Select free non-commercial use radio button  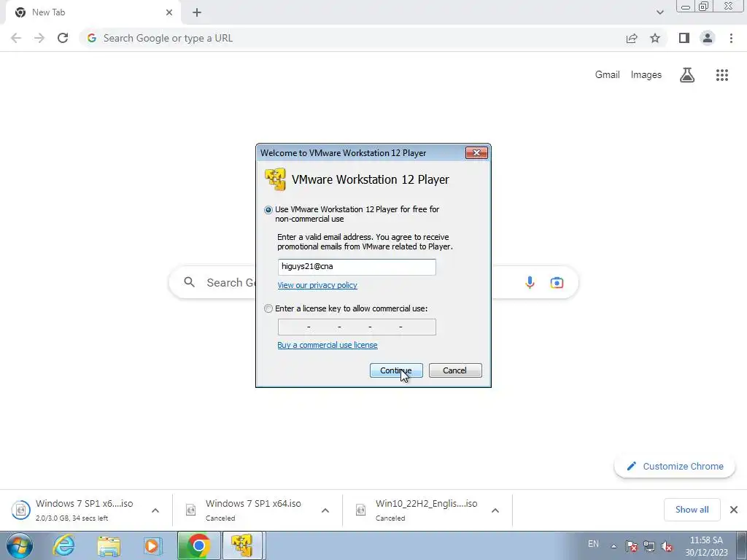tap(268, 209)
